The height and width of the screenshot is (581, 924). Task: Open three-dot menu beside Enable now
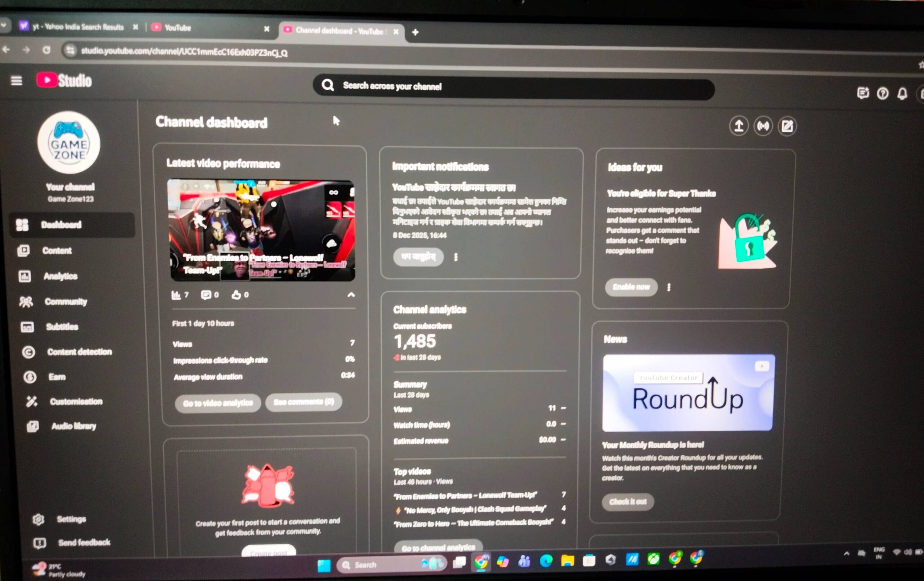[x=669, y=288]
